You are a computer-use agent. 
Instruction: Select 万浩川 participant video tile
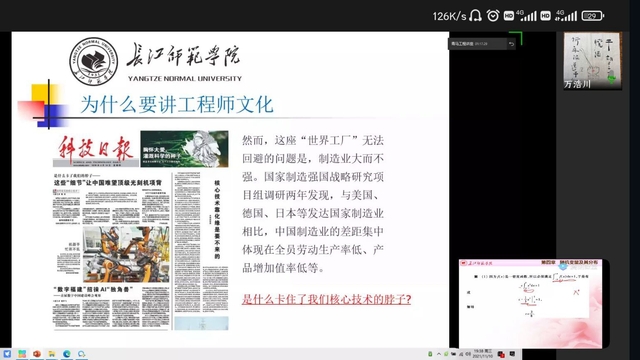[x=593, y=61]
